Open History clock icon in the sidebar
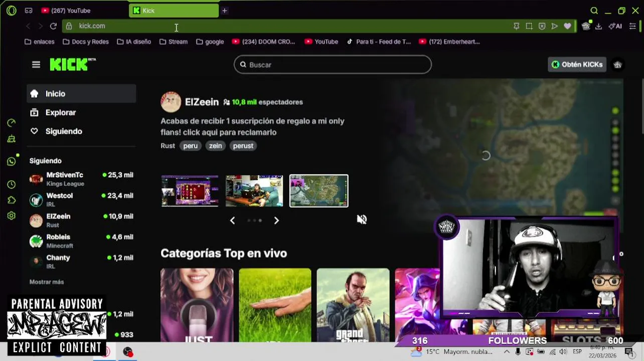This screenshot has width=644, height=361. pyautogui.click(x=11, y=185)
